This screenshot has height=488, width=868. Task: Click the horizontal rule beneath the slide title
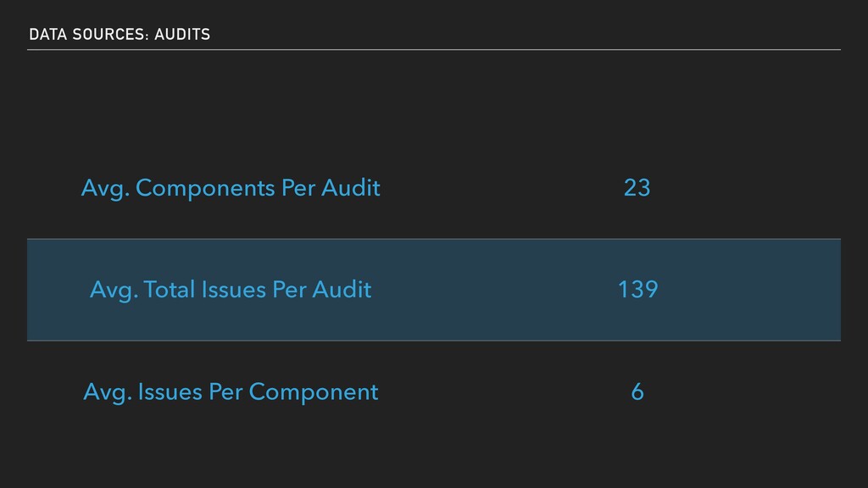pos(434,50)
